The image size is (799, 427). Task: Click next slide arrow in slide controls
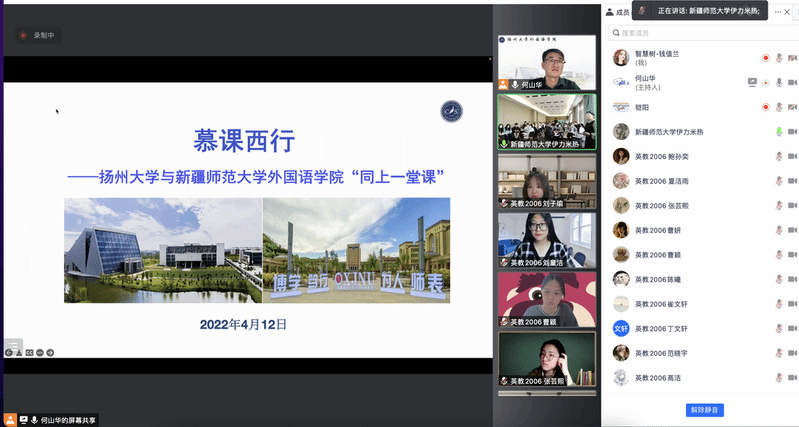click(49, 352)
